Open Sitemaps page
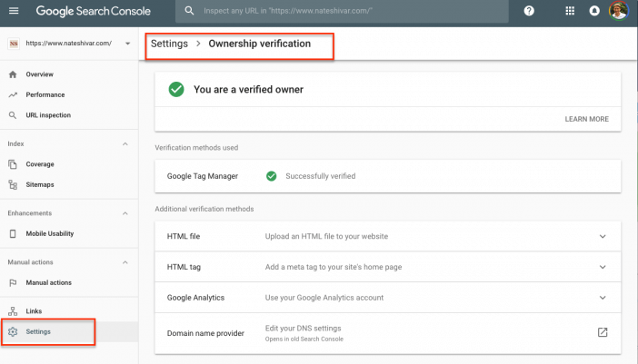The height and width of the screenshot is (364, 638). click(40, 185)
